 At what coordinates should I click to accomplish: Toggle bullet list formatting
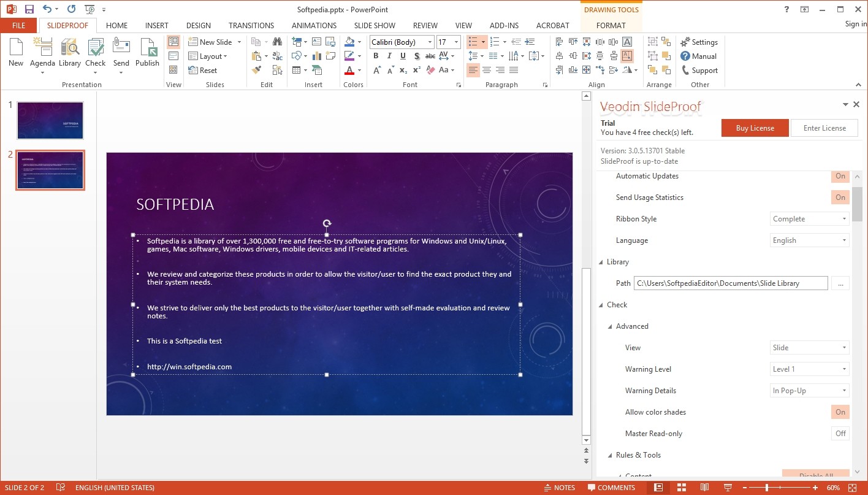coord(473,42)
